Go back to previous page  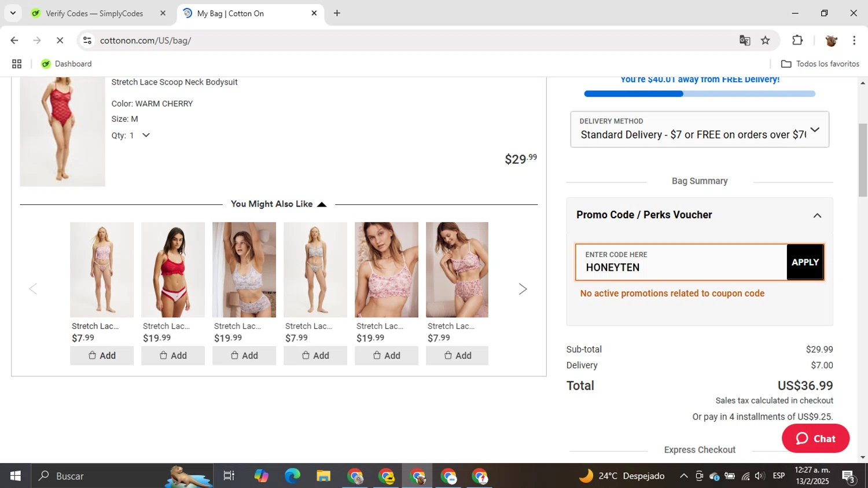pyautogui.click(x=14, y=41)
